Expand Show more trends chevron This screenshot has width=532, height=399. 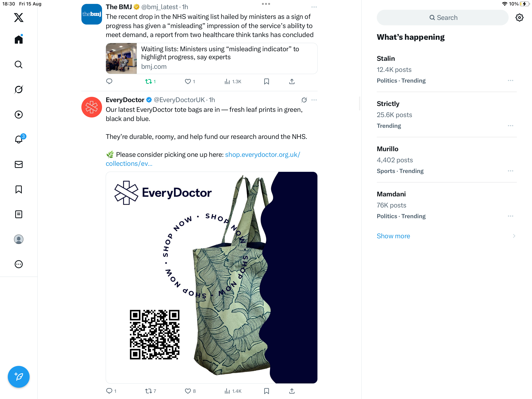click(x=514, y=236)
